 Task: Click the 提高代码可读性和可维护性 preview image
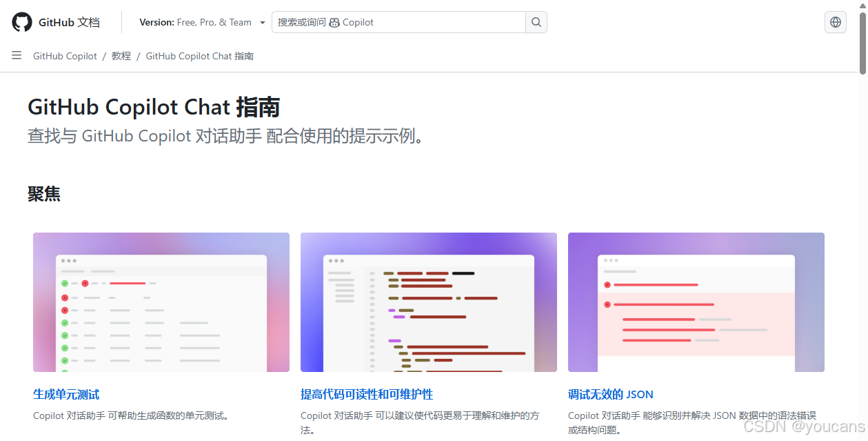click(x=428, y=302)
